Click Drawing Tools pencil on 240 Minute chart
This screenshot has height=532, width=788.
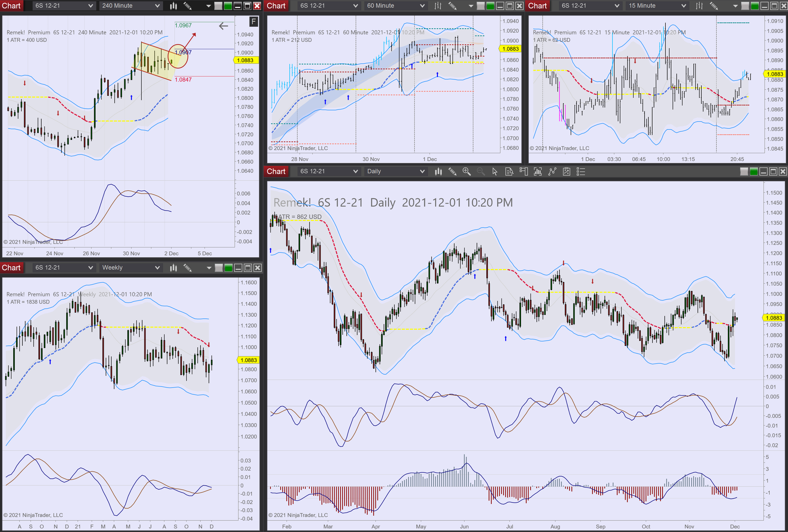(187, 6)
